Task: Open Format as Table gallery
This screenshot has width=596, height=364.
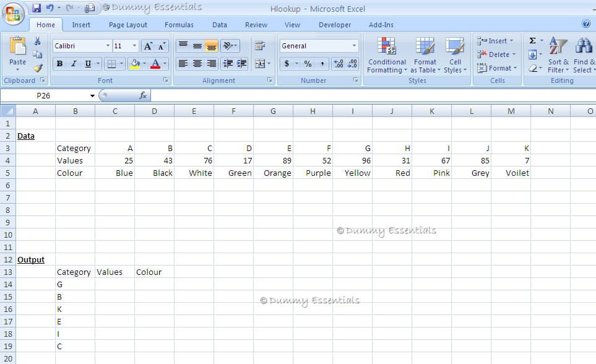Action: (x=425, y=55)
